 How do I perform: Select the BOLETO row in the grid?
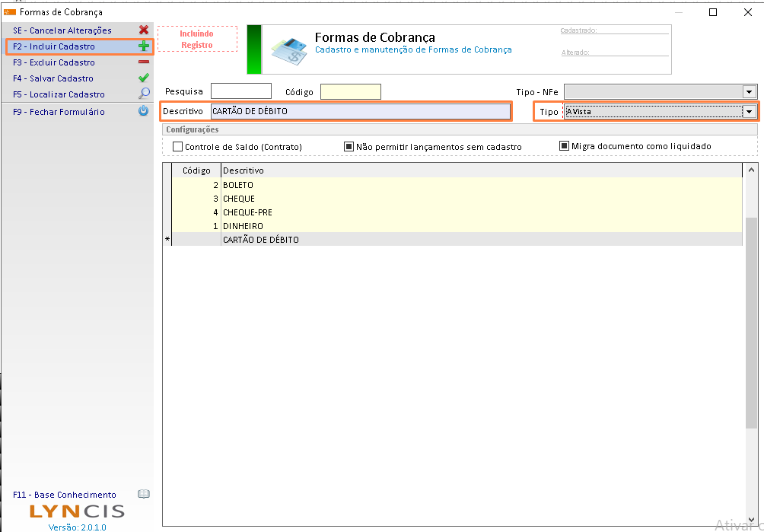[238, 185]
